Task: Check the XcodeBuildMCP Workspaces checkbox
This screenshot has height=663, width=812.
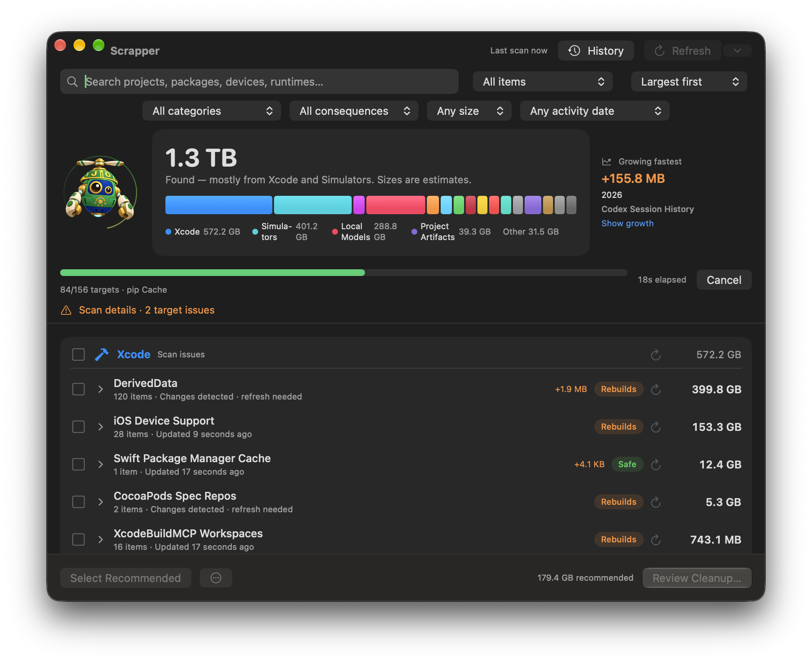Action: tap(79, 539)
